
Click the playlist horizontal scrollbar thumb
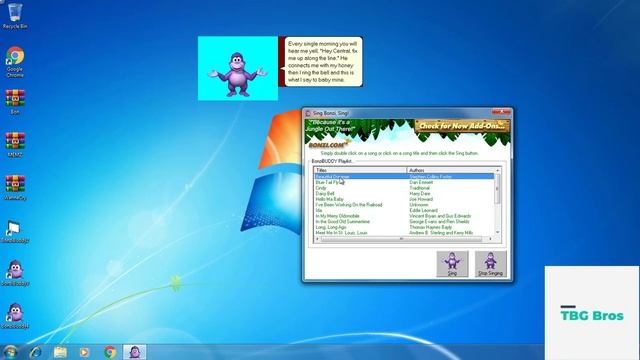click(x=401, y=239)
